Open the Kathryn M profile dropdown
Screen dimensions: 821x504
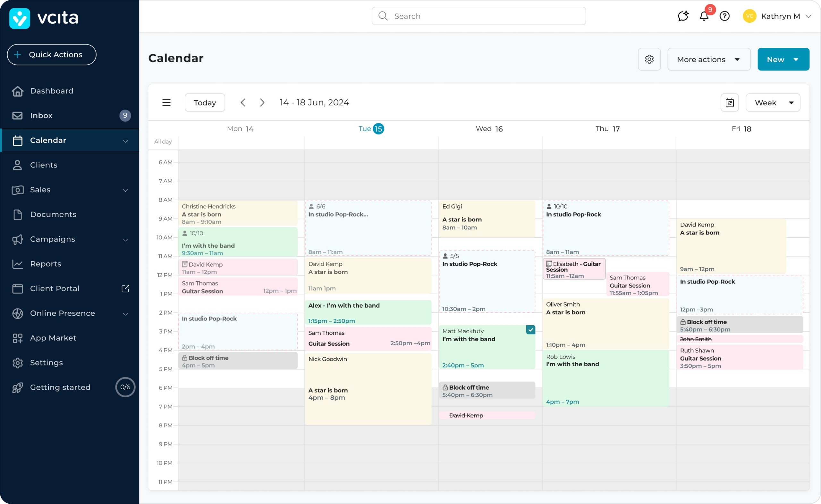point(782,16)
